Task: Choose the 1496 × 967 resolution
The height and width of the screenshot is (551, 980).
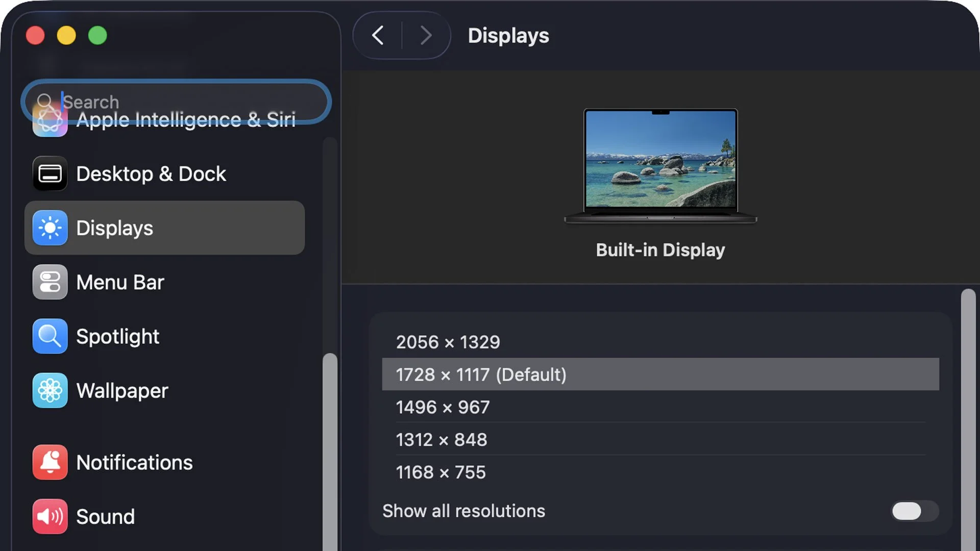Action: 660,407
